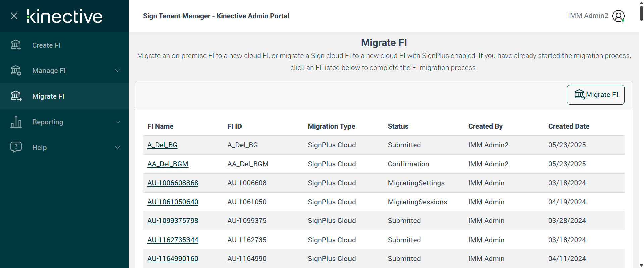This screenshot has height=268, width=644.
Task: Click the scrollbar down arrow
Action: tap(641, 265)
